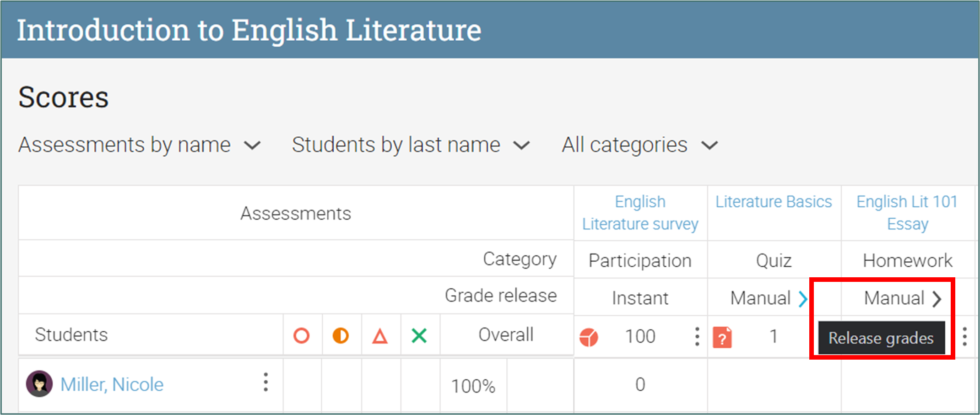Click the red triangle score icon

click(380, 336)
